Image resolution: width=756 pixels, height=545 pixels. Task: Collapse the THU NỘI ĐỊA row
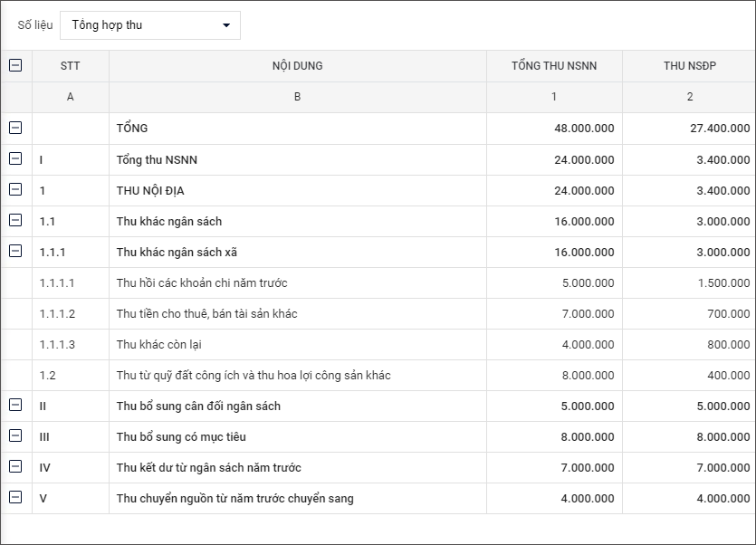pos(15,190)
